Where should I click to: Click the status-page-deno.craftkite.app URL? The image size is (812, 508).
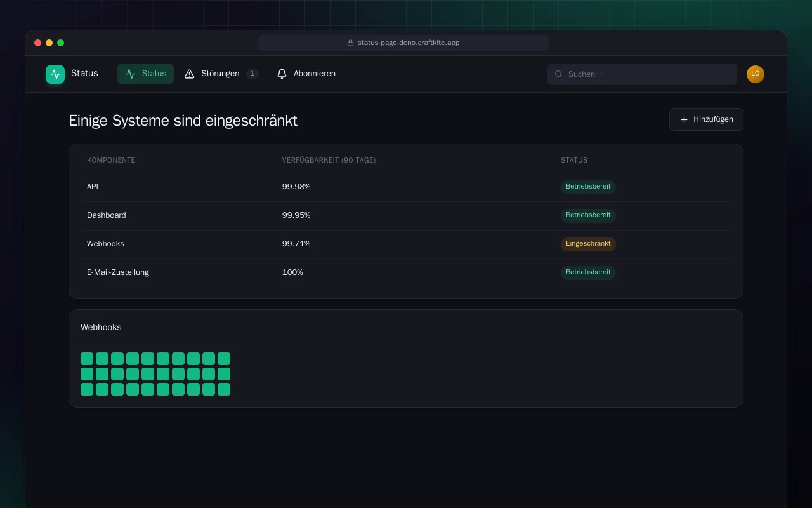[409, 43]
